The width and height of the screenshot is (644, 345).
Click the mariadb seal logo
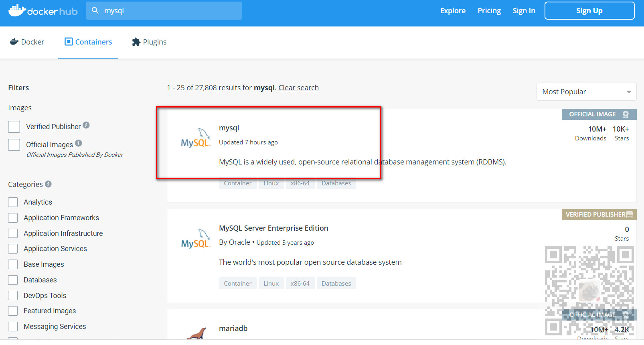coord(196,334)
